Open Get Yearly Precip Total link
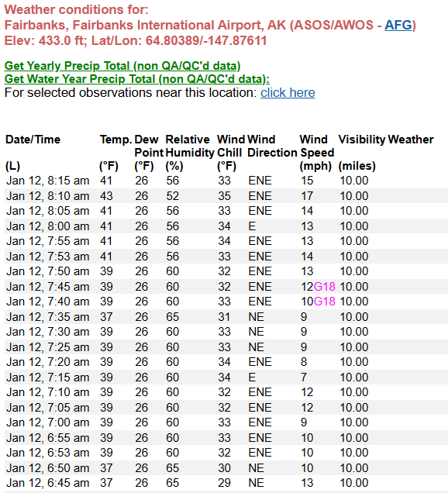448x493 pixels. [x=122, y=66]
